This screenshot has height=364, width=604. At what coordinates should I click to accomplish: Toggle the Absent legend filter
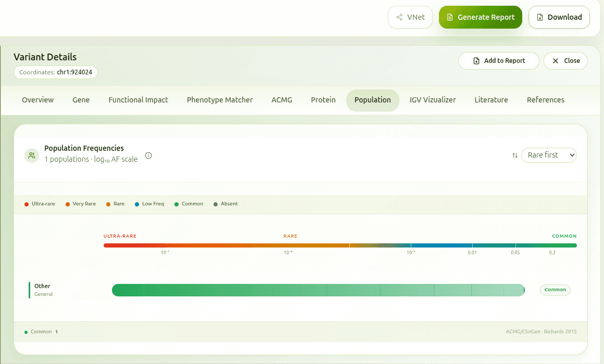click(225, 204)
